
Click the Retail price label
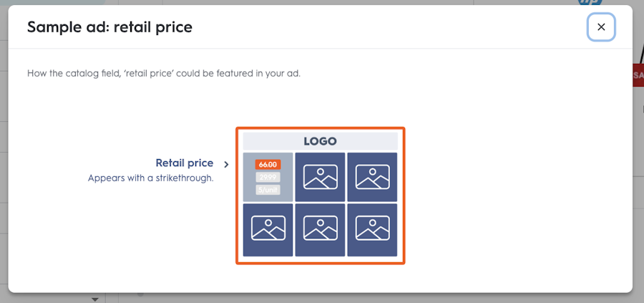click(185, 163)
